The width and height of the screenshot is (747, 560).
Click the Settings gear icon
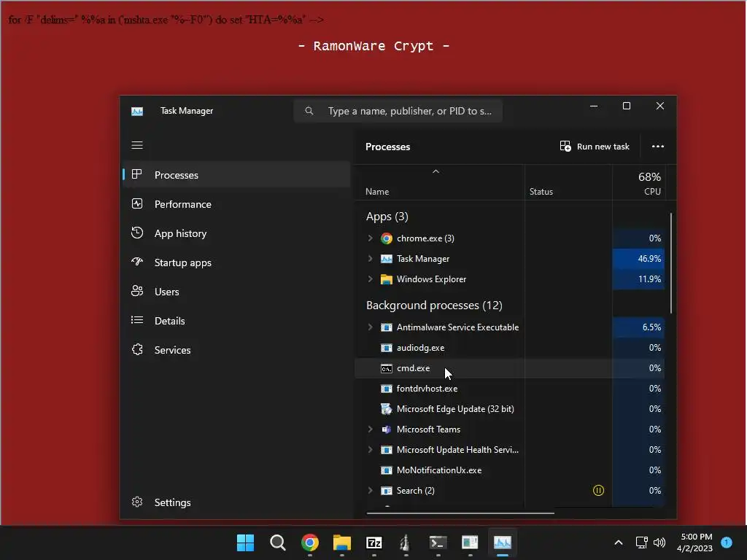[x=137, y=502]
